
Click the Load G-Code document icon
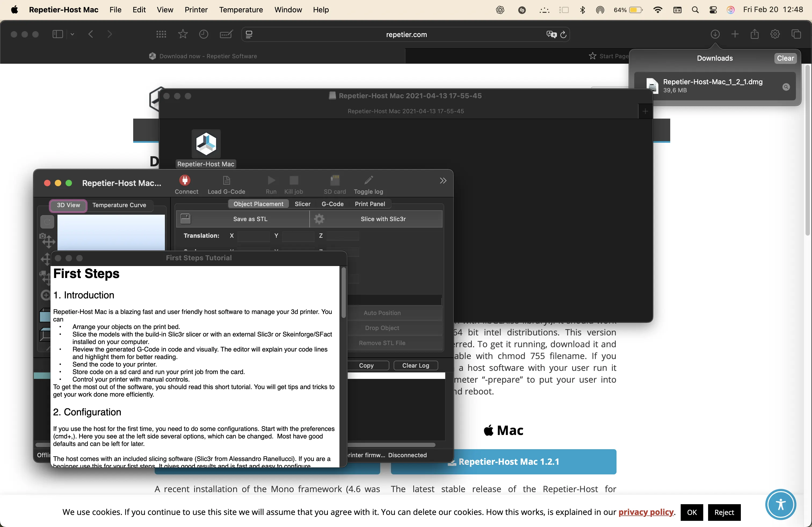tap(226, 180)
